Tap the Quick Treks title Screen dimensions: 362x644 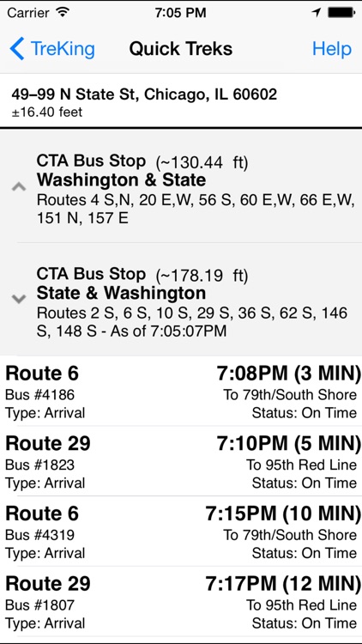pyautogui.click(x=181, y=49)
